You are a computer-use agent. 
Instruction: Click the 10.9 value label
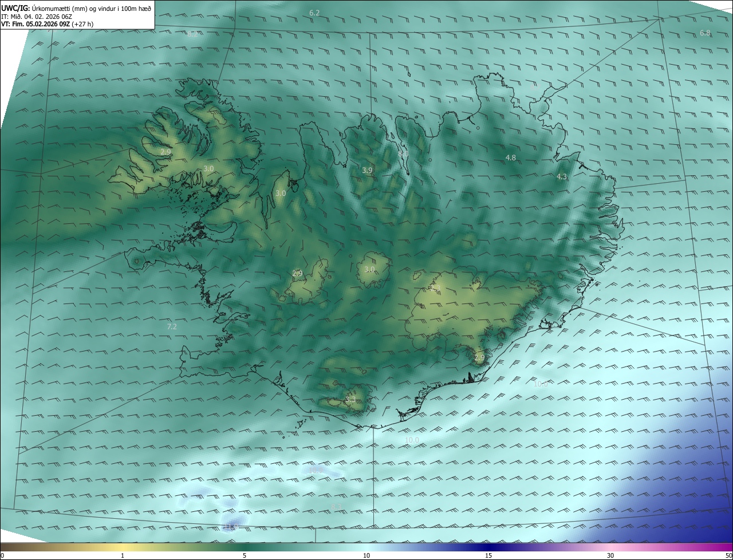click(316, 470)
